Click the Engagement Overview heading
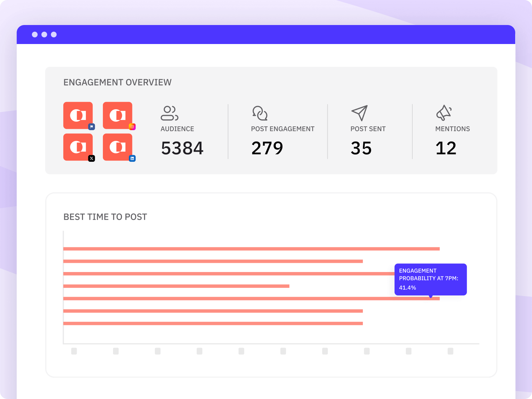The width and height of the screenshot is (532, 399). [117, 82]
